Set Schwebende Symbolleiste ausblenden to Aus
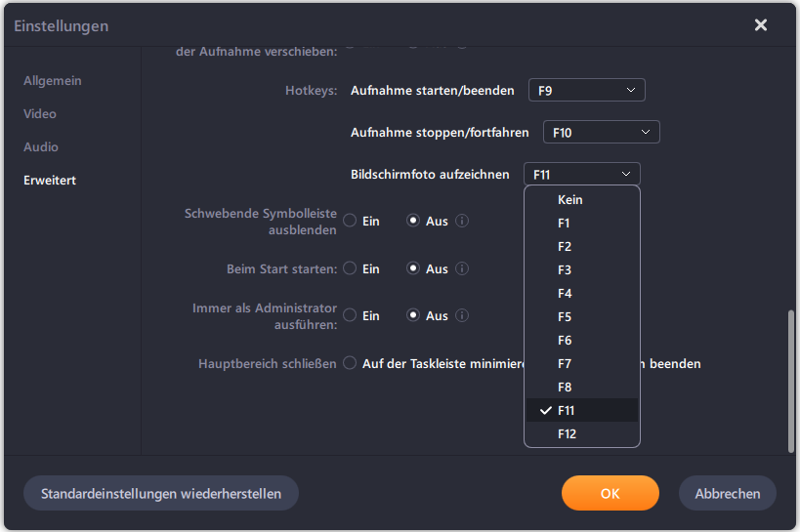The height and width of the screenshot is (532, 800). pyautogui.click(x=413, y=221)
